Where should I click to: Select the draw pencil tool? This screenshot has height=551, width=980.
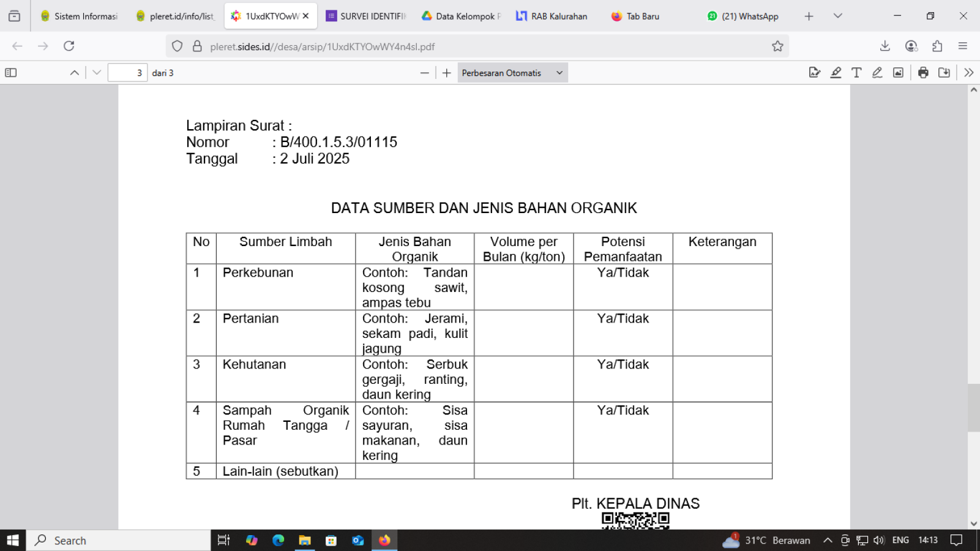pos(877,73)
